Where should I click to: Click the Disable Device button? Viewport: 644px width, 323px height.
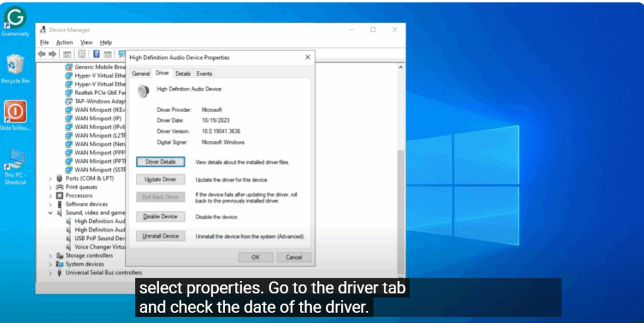(x=160, y=217)
